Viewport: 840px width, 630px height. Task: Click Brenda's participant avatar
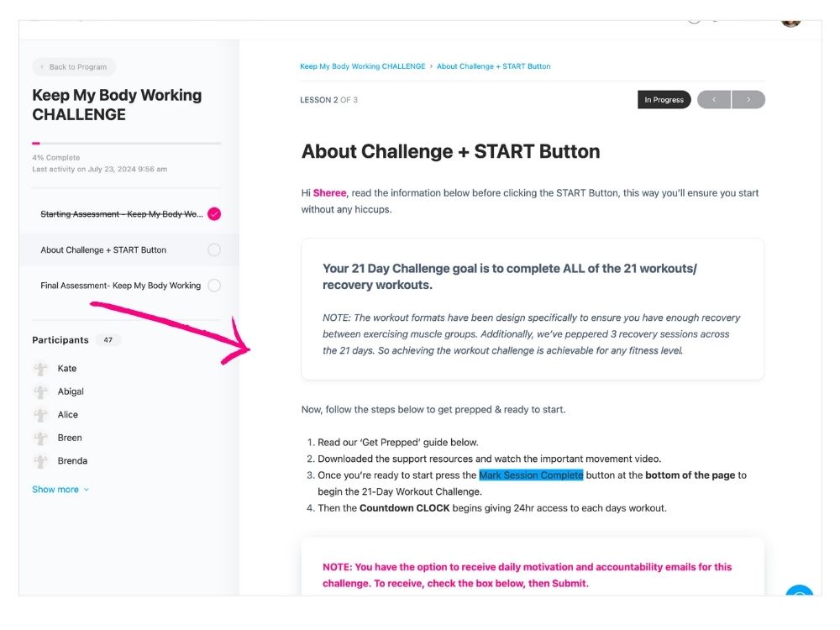coord(40,461)
